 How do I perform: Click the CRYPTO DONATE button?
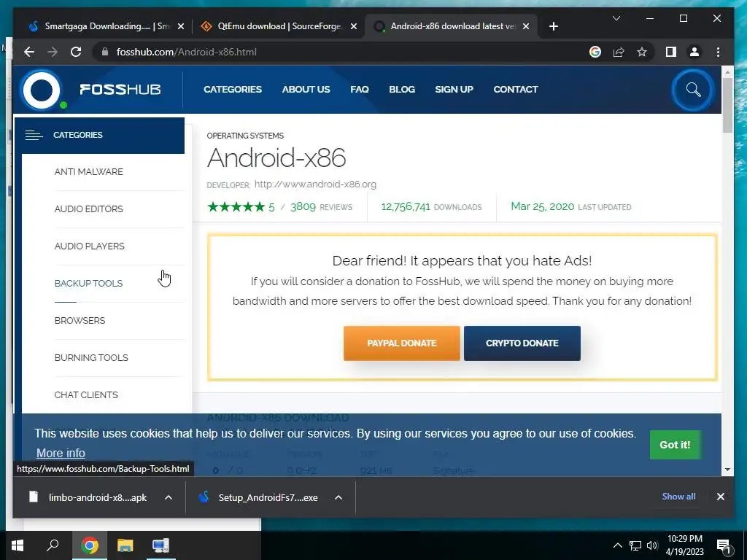[522, 343]
